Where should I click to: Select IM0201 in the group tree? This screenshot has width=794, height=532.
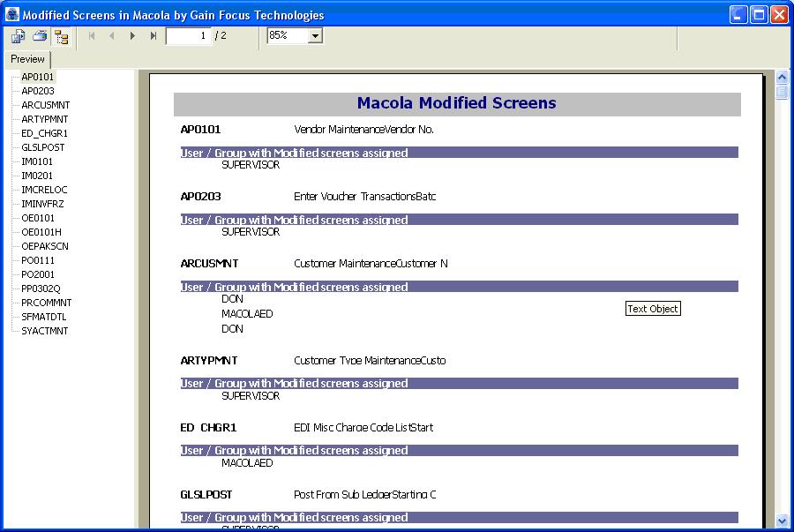37,176
